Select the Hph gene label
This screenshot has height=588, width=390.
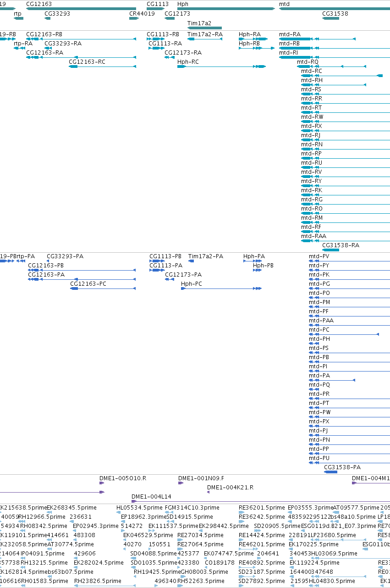point(183,4)
